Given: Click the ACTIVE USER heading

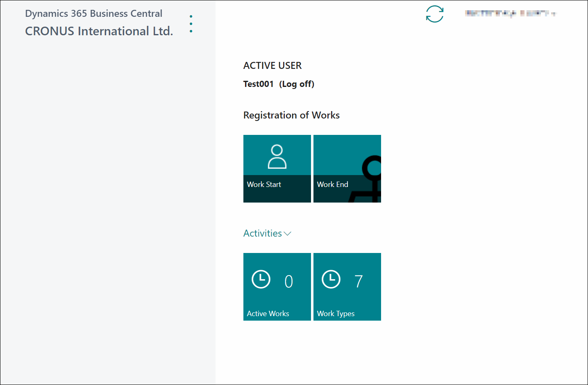Looking at the screenshot, I should click(x=272, y=66).
